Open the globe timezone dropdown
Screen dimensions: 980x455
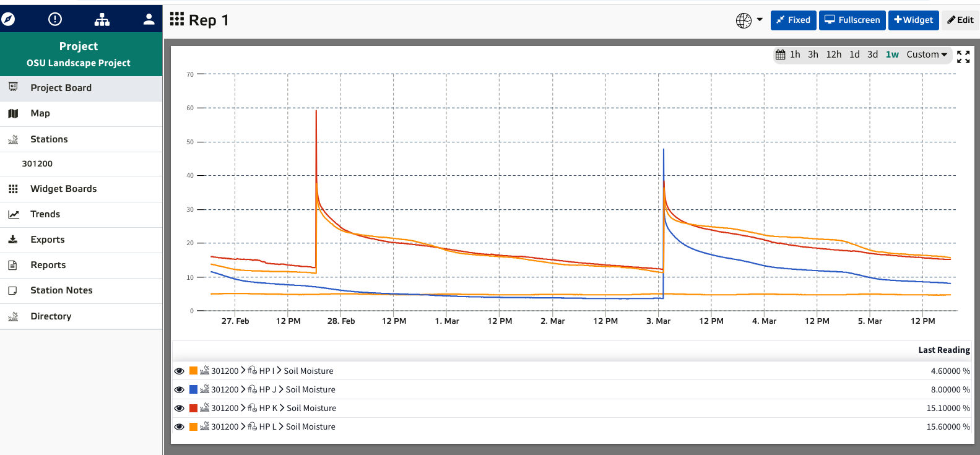coord(749,20)
